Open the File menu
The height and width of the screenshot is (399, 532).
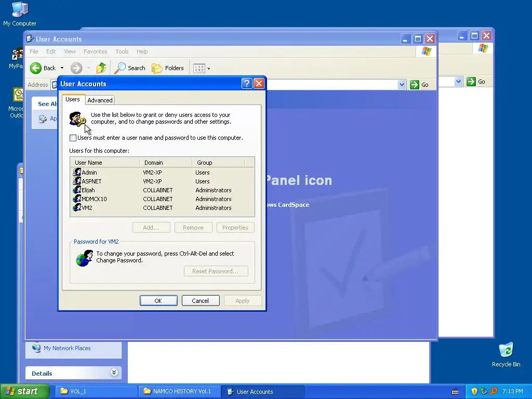(x=34, y=51)
